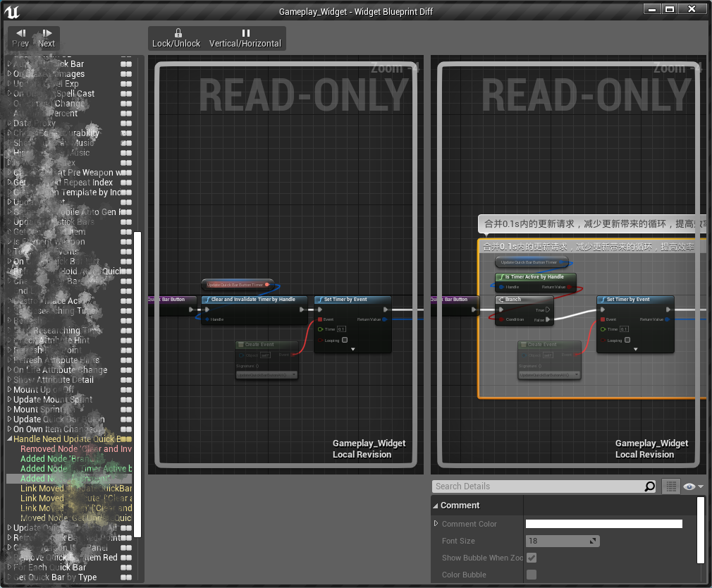Click the property matrix grid icon

671,486
